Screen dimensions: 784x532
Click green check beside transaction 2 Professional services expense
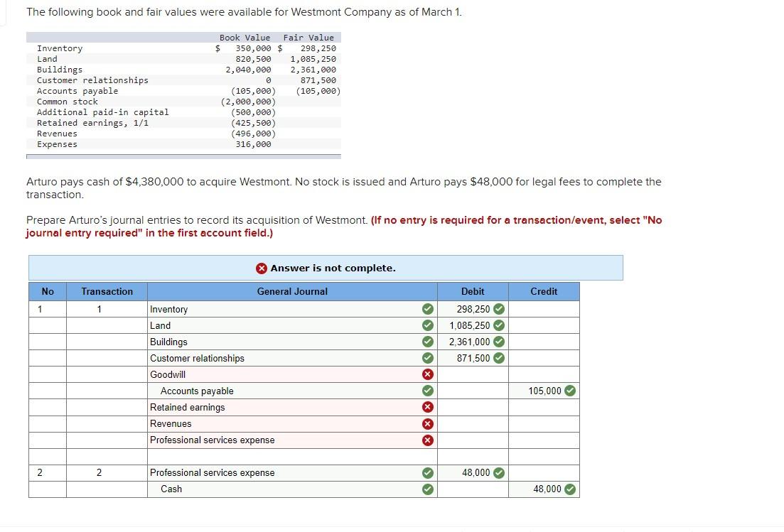tap(427, 472)
